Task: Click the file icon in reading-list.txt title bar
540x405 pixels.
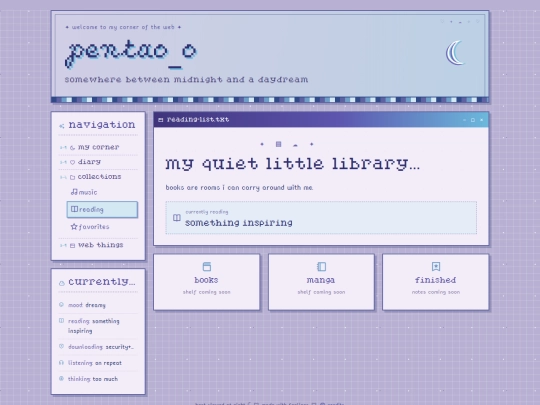Action: [160, 120]
